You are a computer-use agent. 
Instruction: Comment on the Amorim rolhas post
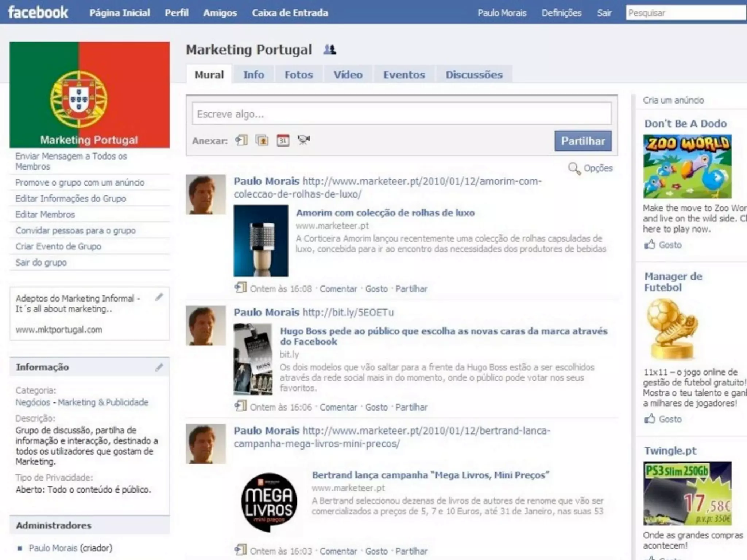pos(338,289)
